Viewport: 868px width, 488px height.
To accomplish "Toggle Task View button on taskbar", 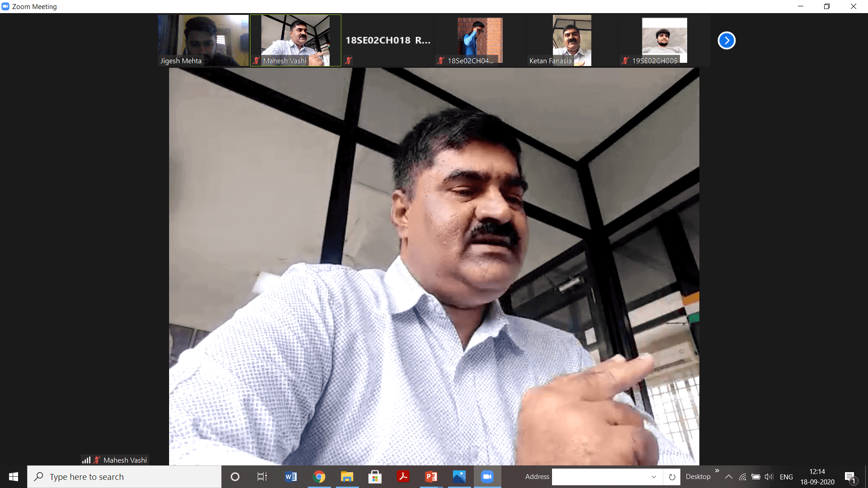I will (x=262, y=477).
